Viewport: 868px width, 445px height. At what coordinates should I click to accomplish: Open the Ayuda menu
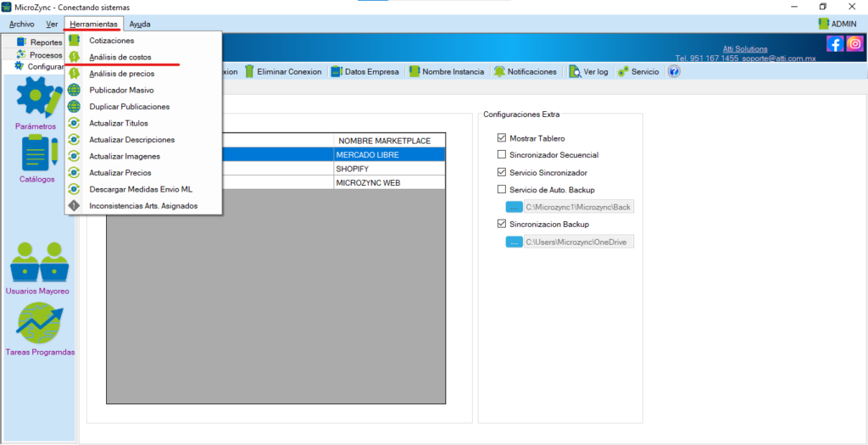click(x=140, y=24)
